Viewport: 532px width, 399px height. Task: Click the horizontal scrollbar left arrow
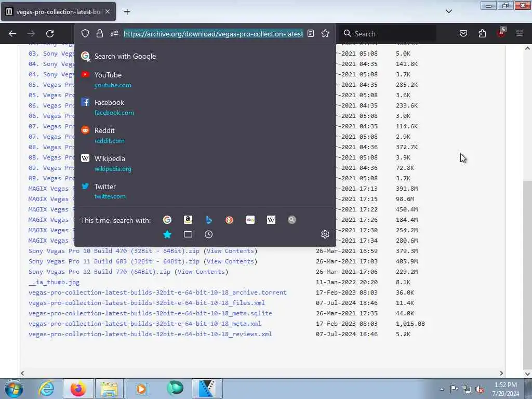[22, 373]
